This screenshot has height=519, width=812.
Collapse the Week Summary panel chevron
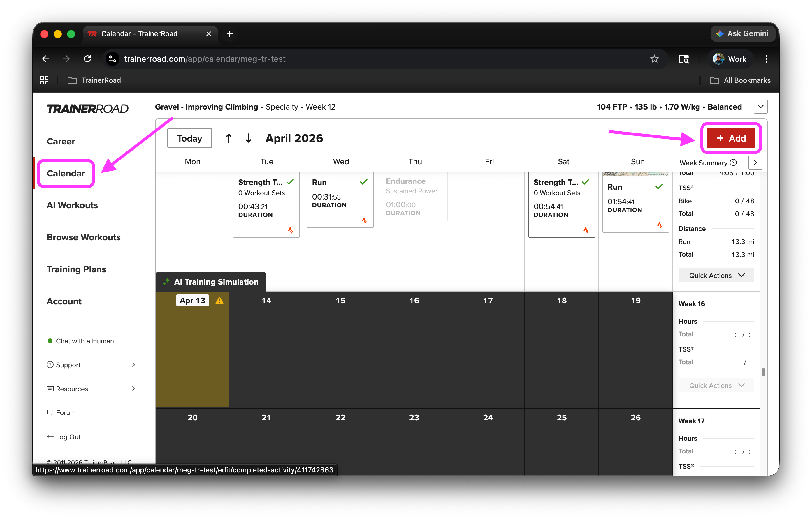click(755, 163)
